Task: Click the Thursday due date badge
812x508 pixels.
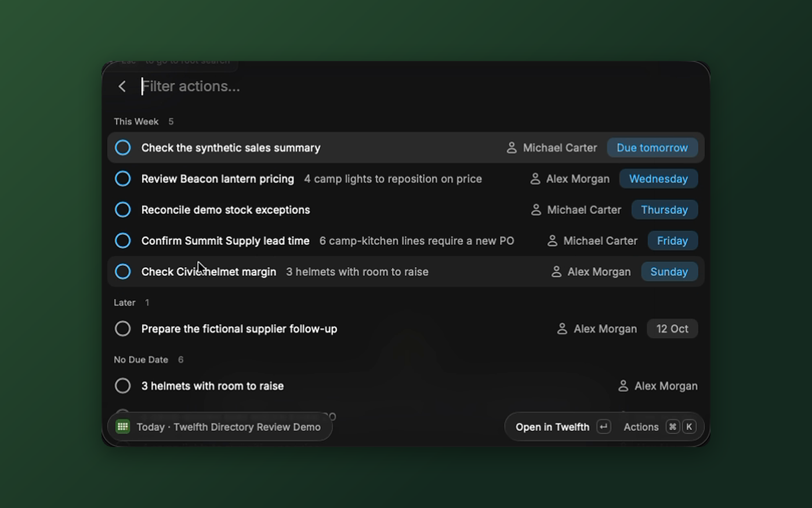Action: pyautogui.click(x=664, y=210)
